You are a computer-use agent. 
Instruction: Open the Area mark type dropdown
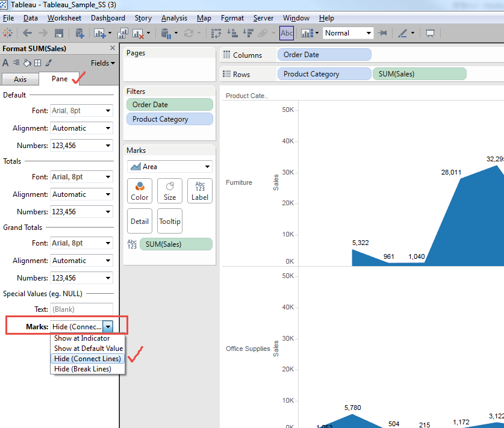pyautogui.click(x=170, y=166)
